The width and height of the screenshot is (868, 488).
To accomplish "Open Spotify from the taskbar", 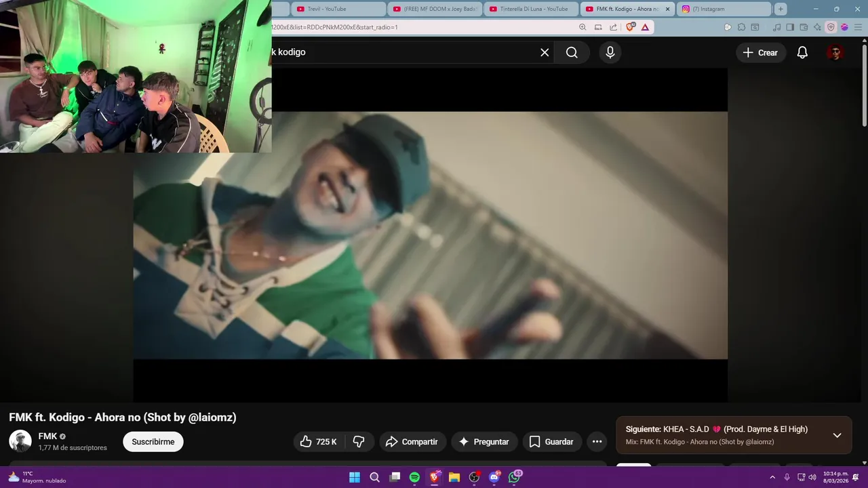I will tap(414, 477).
